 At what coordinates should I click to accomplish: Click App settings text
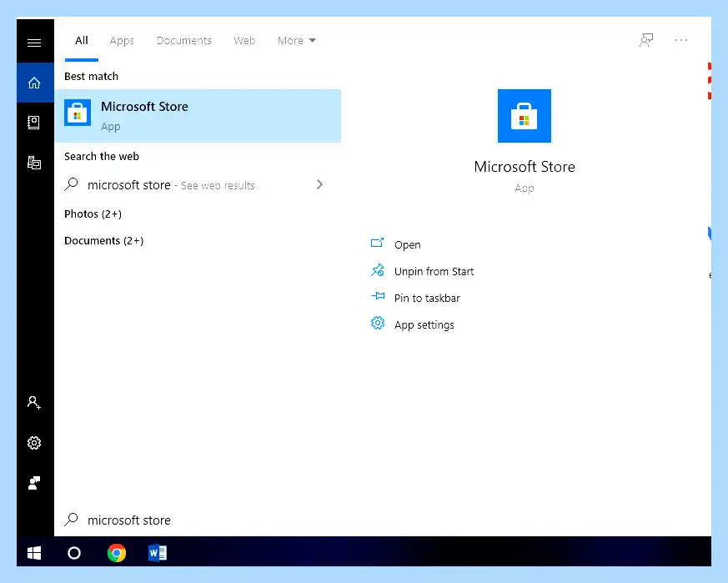(x=424, y=324)
